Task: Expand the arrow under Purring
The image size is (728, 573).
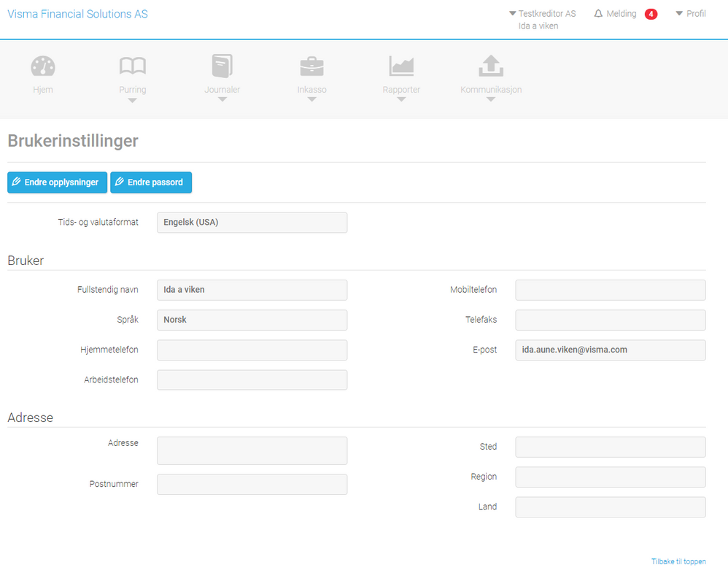Action: [132, 101]
